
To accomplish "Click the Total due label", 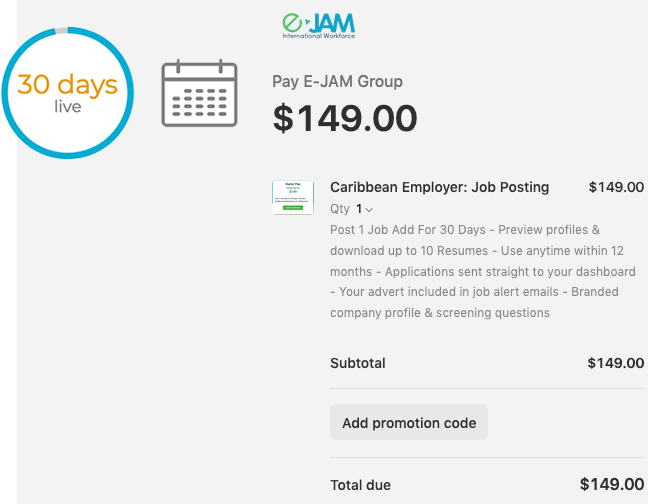I will (360, 485).
